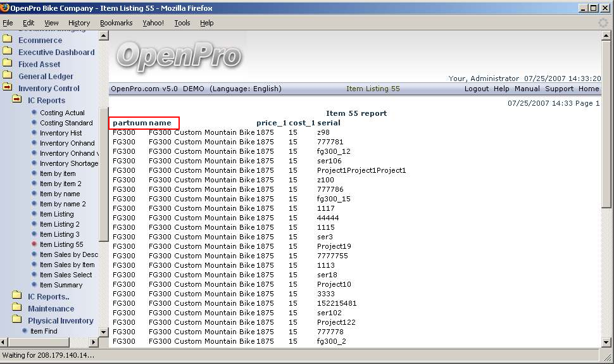Click the Physical Inventory folder icon
This screenshot has width=614, height=364.
point(17,320)
